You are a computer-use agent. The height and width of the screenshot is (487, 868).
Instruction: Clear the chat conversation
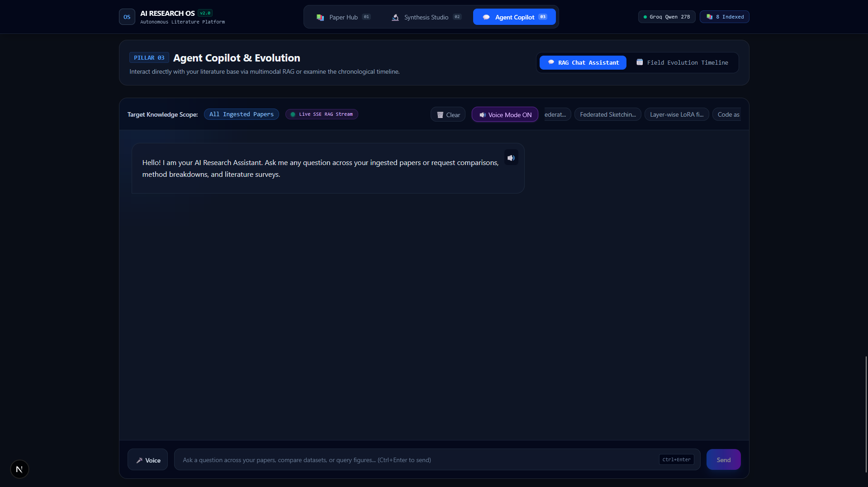coord(448,115)
